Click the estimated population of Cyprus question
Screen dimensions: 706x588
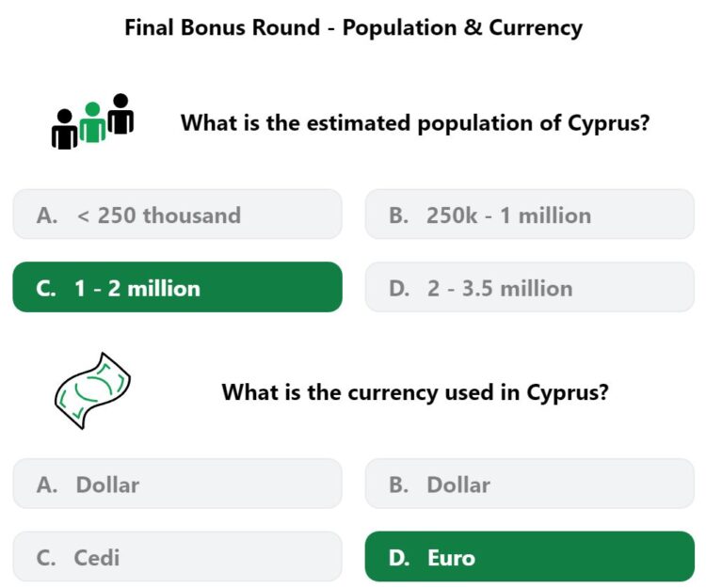pos(415,123)
